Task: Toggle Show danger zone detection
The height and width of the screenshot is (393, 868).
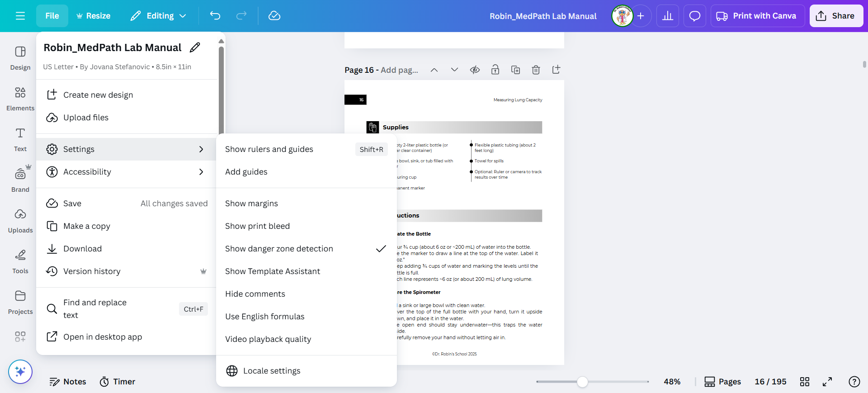Action: pos(306,249)
